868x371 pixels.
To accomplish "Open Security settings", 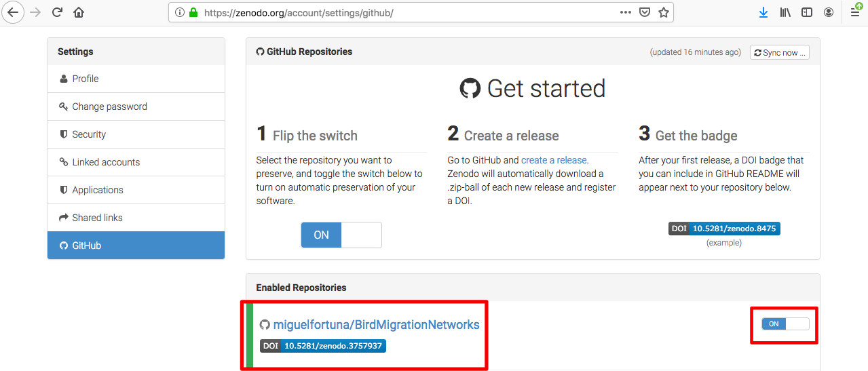I will pos(136,134).
